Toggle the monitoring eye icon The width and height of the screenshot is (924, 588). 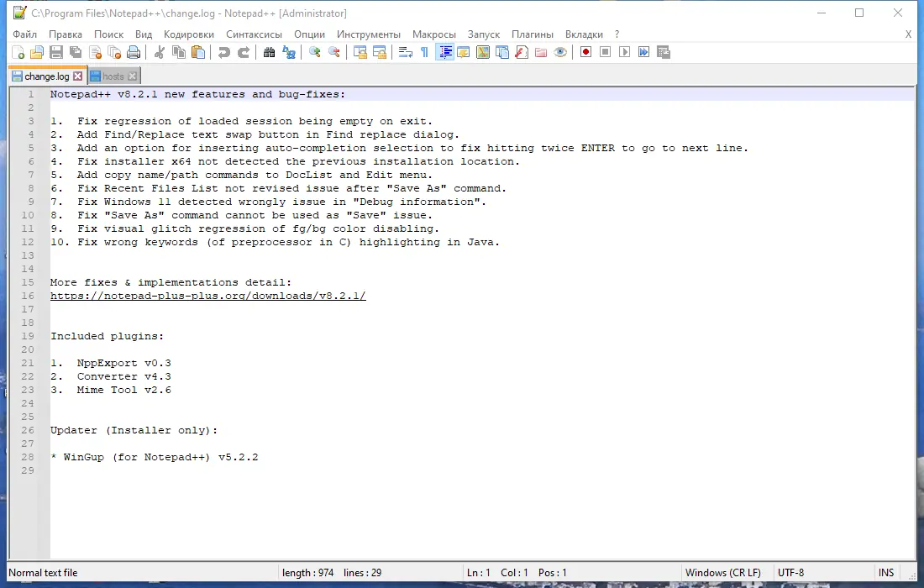pos(560,52)
